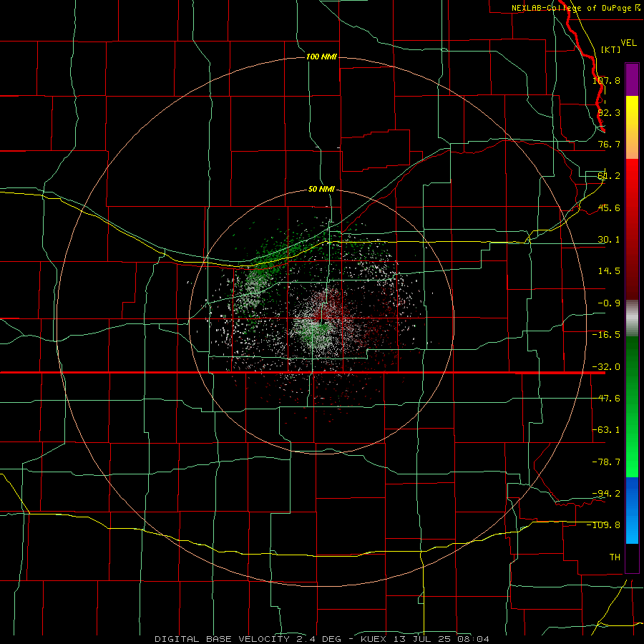Click the NEXLAB-College of DuPage credit text
The width and height of the screenshot is (644, 644).
pyautogui.click(x=571, y=8)
